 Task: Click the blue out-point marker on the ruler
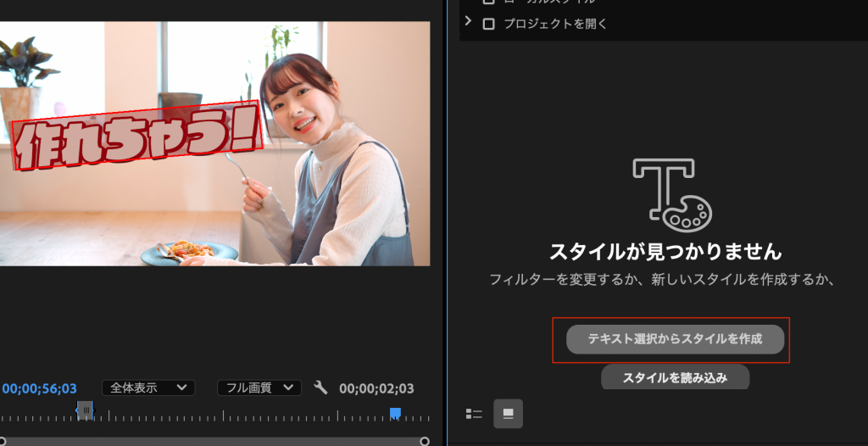click(395, 413)
